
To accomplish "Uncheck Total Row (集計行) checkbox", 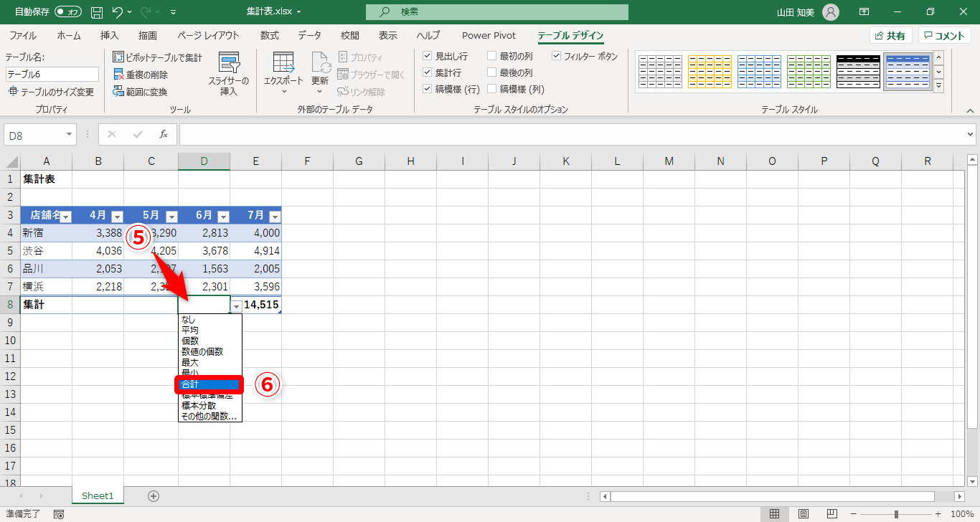I will pos(427,72).
